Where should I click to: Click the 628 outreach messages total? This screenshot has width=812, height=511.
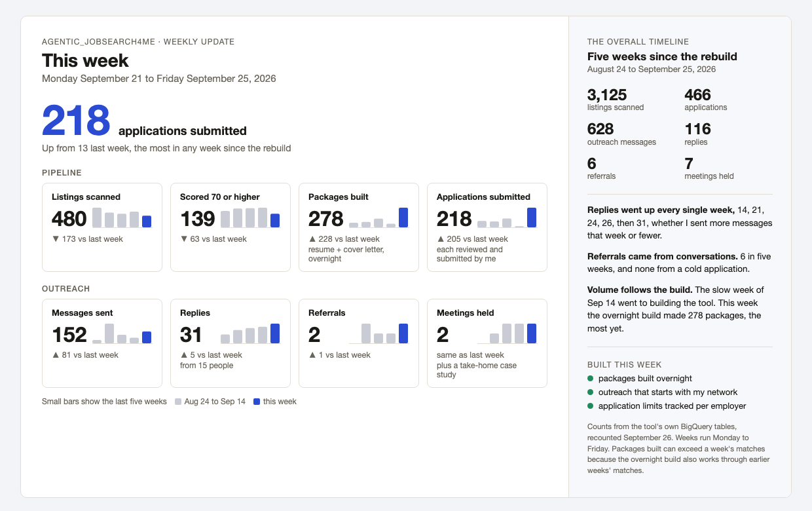pos(600,129)
